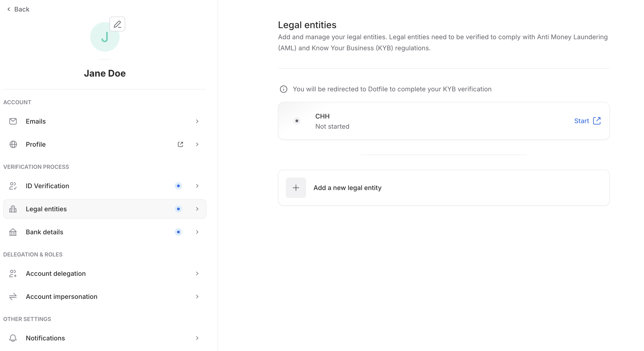Expand the Account delegation chevron

tap(197, 274)
